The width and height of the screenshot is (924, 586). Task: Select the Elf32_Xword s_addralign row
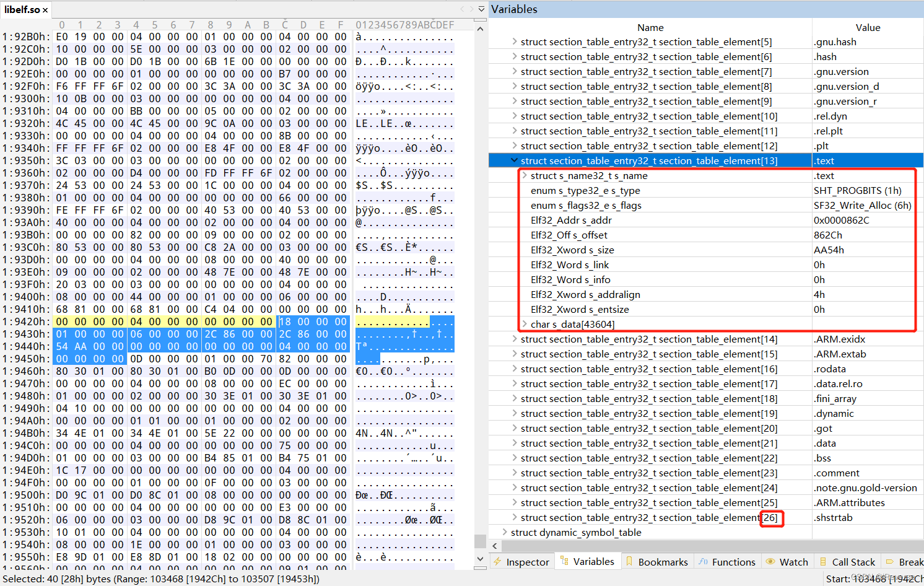[706, 294]
